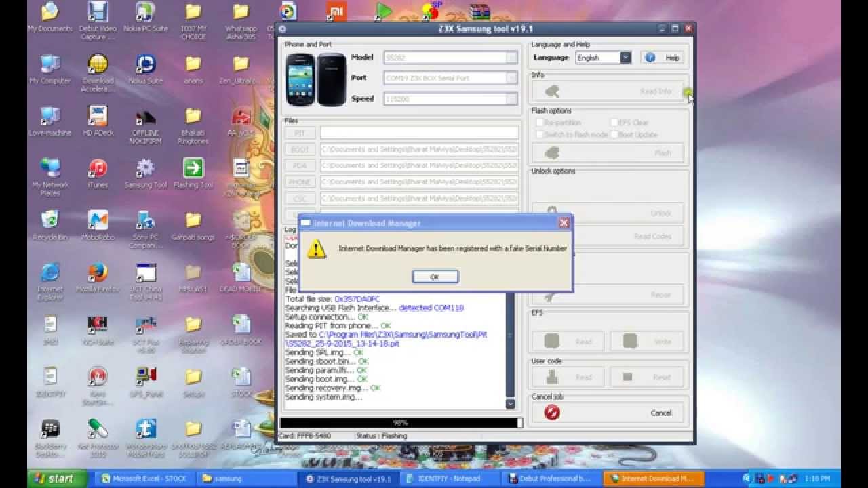This screenshot has width=868, height=488.
Task: Click the User code Read button
Action: coord(569,377)
